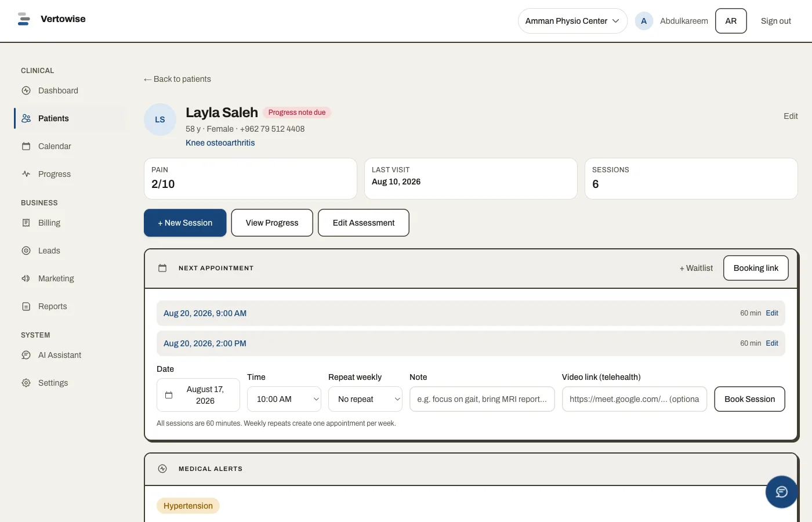Go back to patients list
This screenshot has width=812, height=522.
(177, 79)
